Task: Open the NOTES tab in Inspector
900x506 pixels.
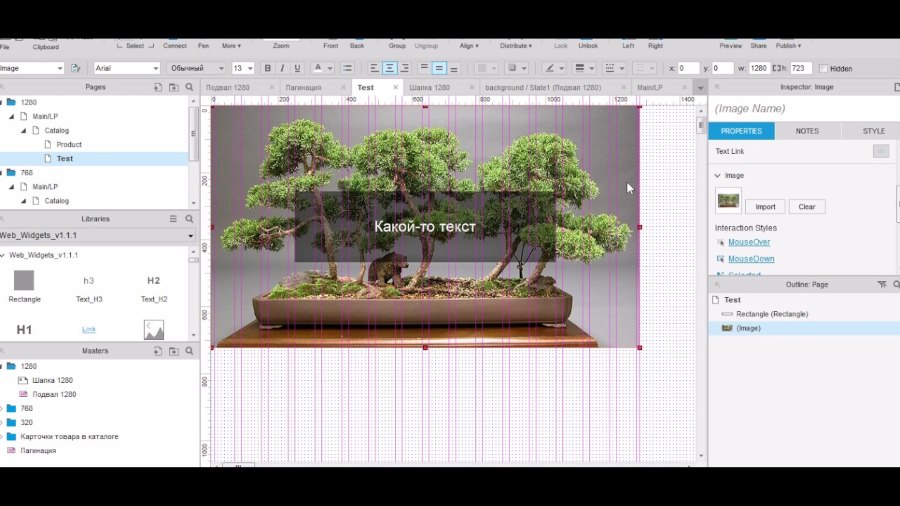Action: point(807,131)
